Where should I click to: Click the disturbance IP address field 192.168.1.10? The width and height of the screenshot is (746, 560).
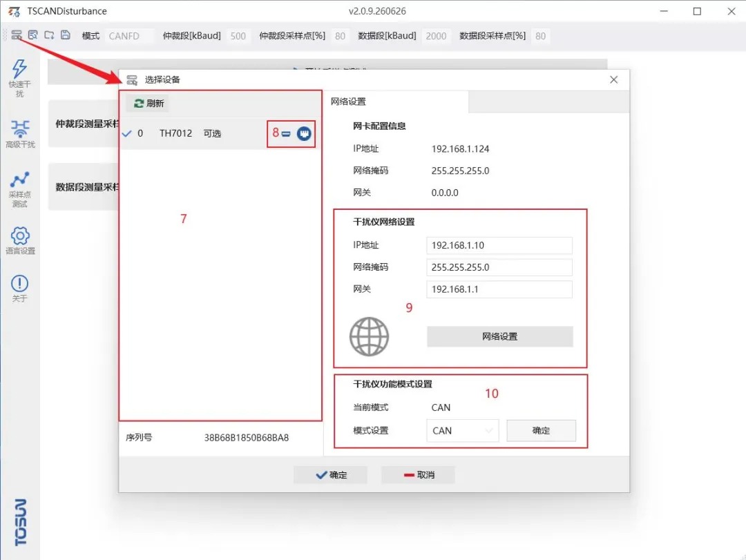[499, 246]
